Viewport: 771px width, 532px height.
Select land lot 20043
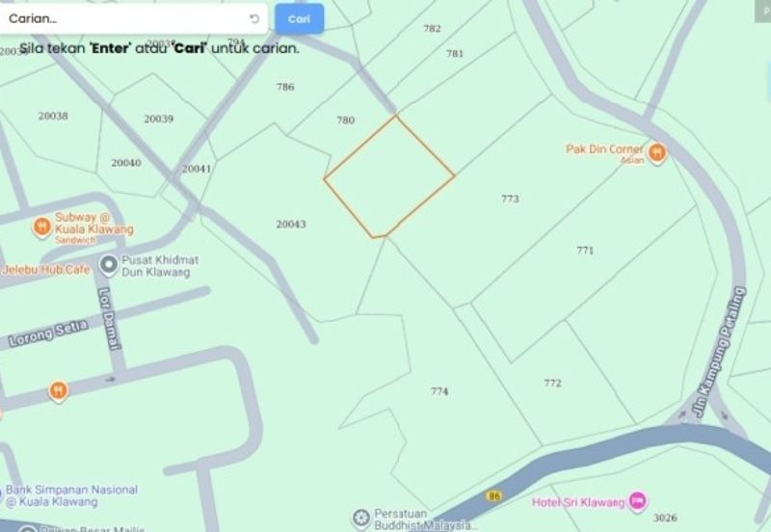click(291, 225)
